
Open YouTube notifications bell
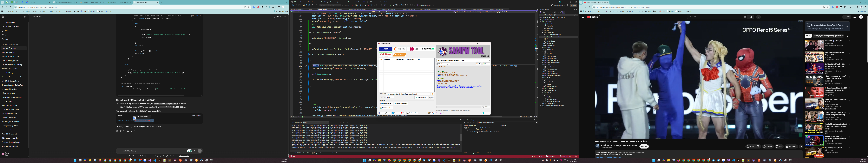[x=855, y=17]
